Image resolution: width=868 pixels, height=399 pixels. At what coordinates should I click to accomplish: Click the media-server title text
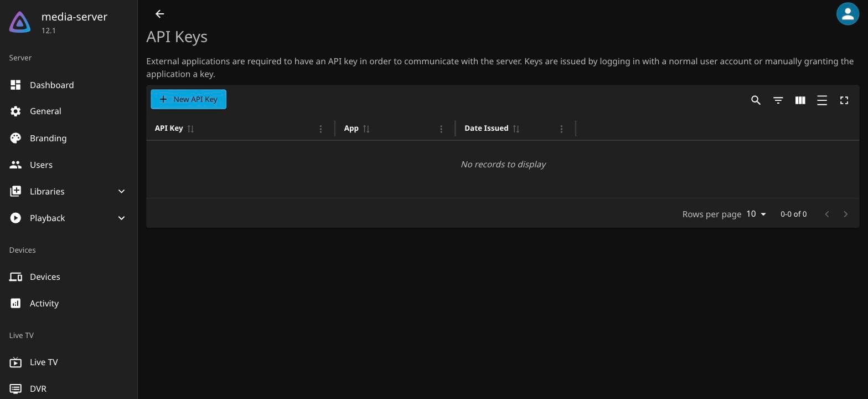tap(74, 17)
